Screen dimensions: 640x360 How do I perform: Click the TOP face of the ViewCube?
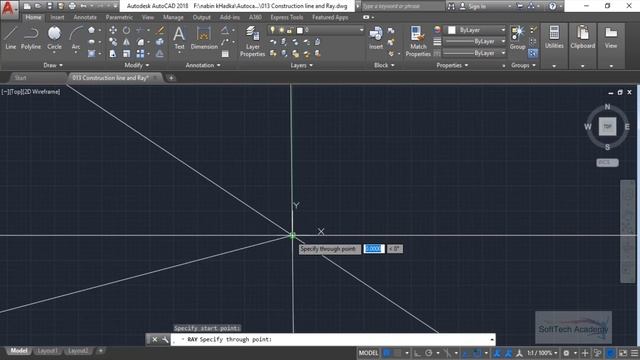click(x=607, y=127)
